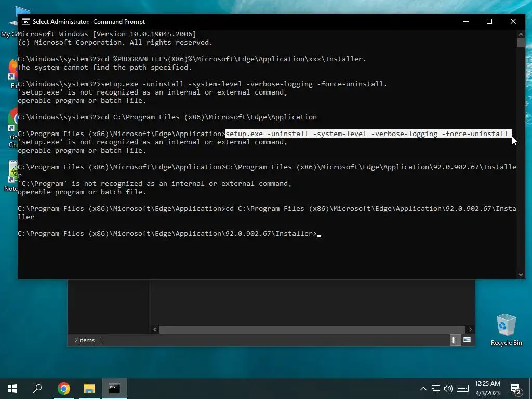Open the volume speaker tray icon
532x399 pixels.
coord(448,389)
